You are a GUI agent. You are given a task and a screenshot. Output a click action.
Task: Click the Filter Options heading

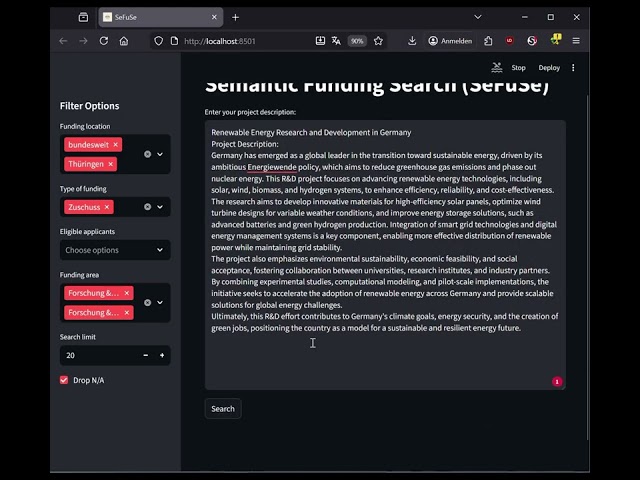point(89,106)
